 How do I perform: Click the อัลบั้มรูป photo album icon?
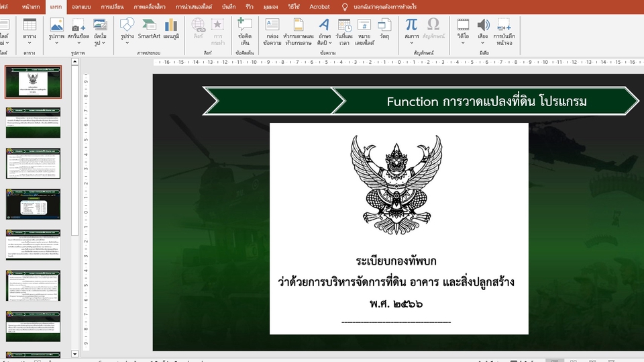pyautogui.click(x=100, y=26)
